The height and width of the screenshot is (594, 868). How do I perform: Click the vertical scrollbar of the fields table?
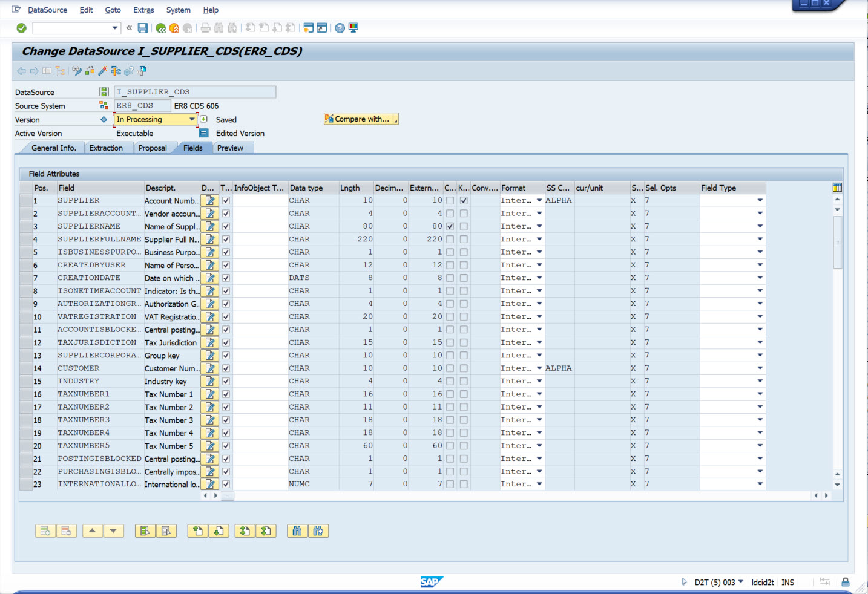tap(838, 242)
